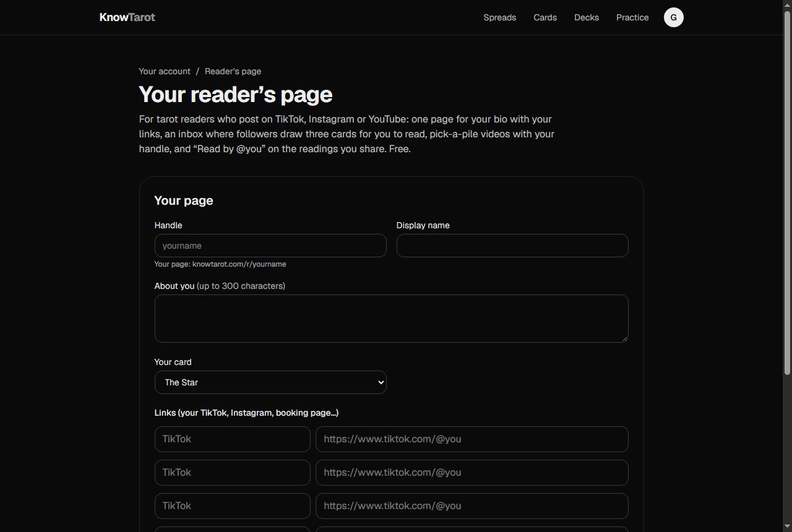
Task: Click the 'Your page: knowtarot.com/r/yourname' hint text
Action: (220, 264)
